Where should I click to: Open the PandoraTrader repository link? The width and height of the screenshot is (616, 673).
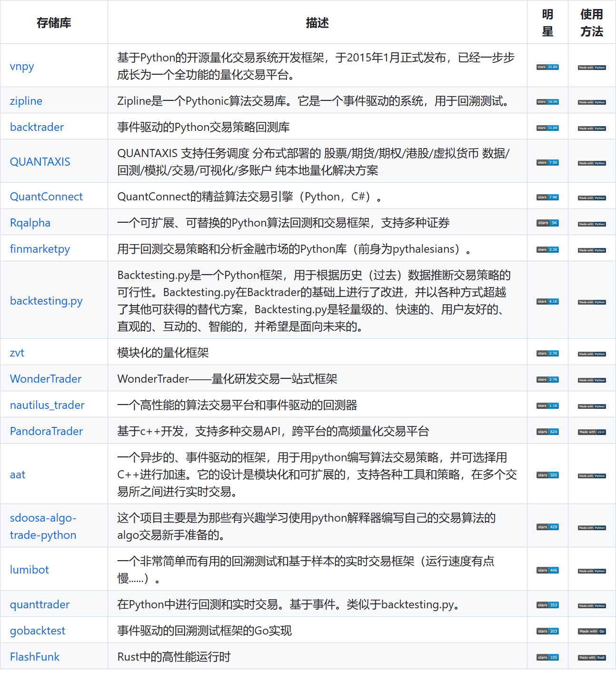click(46, 431)
